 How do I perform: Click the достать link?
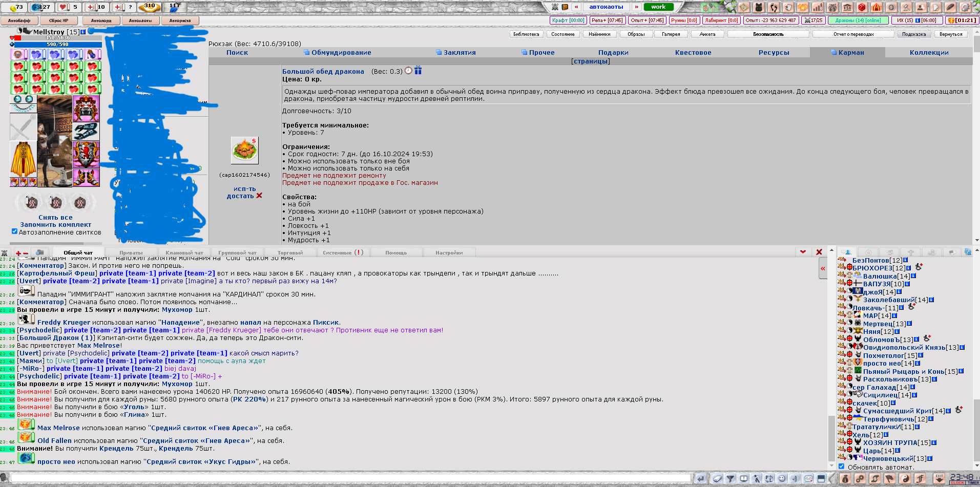click(x=240, y=196)
